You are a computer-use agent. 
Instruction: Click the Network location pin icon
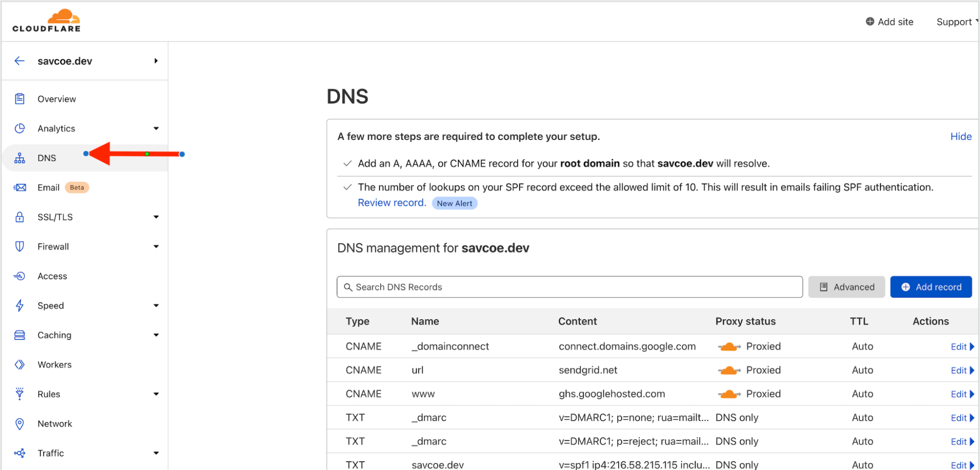20,423
